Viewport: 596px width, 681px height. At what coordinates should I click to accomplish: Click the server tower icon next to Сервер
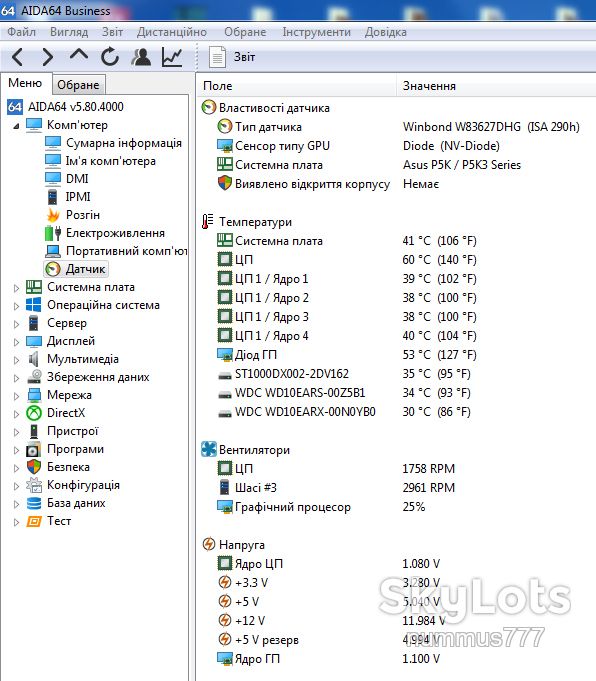34,323
